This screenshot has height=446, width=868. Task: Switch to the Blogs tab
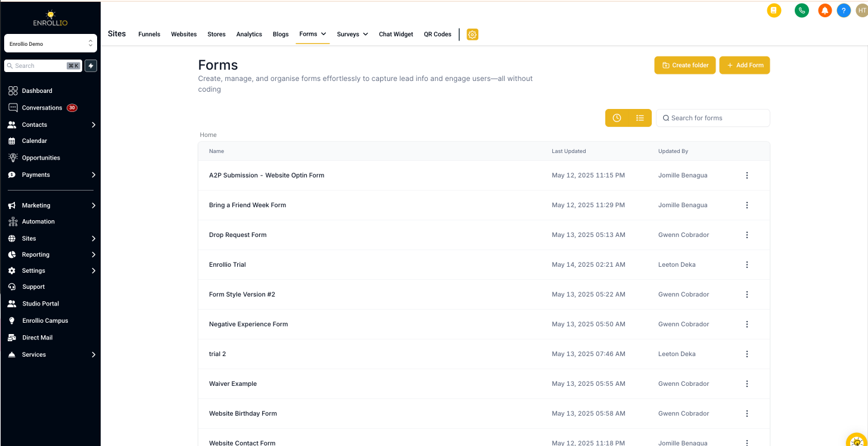tap(281, 34)
